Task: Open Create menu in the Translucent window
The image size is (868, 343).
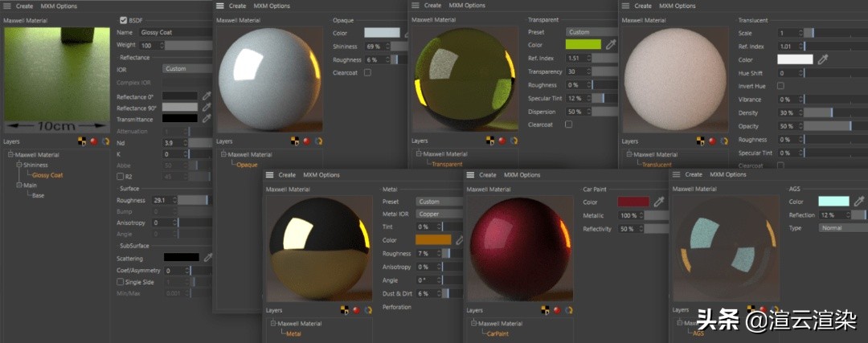Action: click(x=649, y=6)
